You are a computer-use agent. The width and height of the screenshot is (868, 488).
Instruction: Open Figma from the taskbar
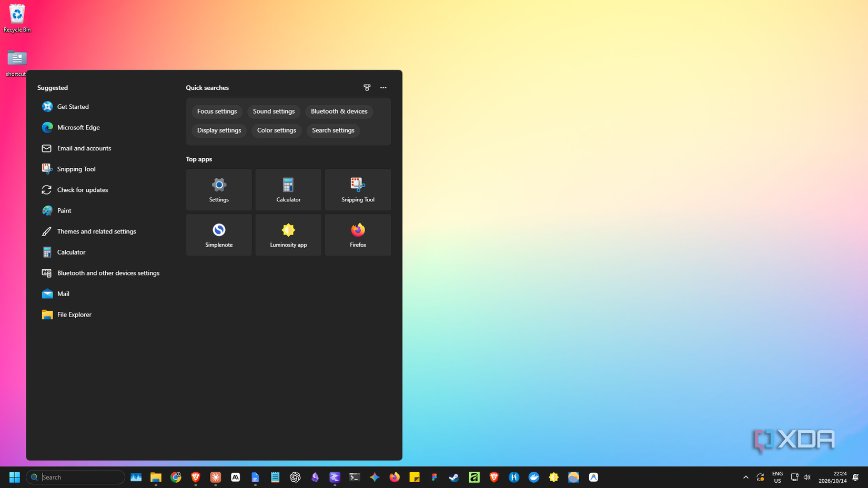click(x=434, y=477)
